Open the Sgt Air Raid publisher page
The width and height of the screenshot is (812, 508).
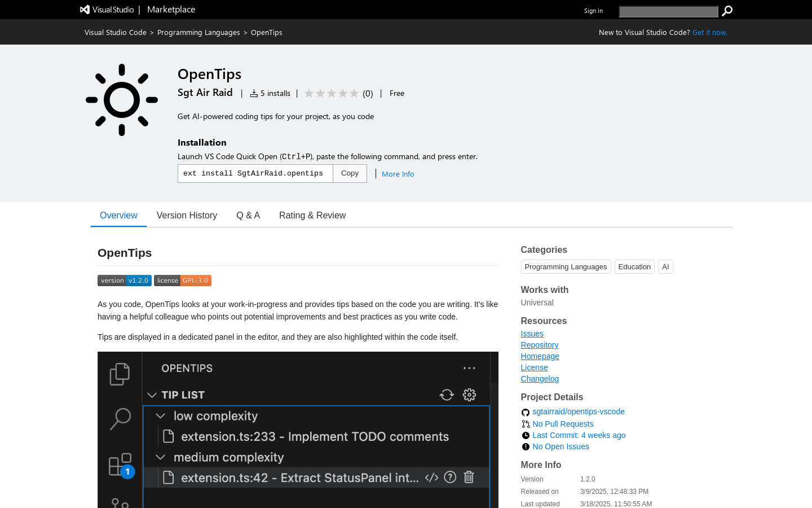point(205,93)
